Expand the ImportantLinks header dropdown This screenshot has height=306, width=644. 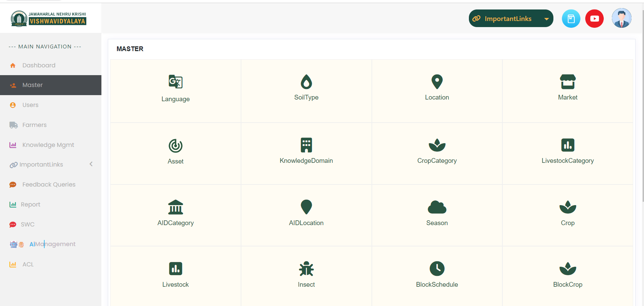pyautogui.click(x=511, y=19)
